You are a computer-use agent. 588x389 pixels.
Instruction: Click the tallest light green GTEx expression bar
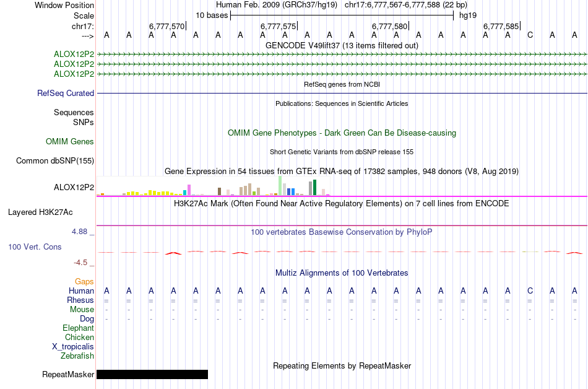(x=280, y=186)
